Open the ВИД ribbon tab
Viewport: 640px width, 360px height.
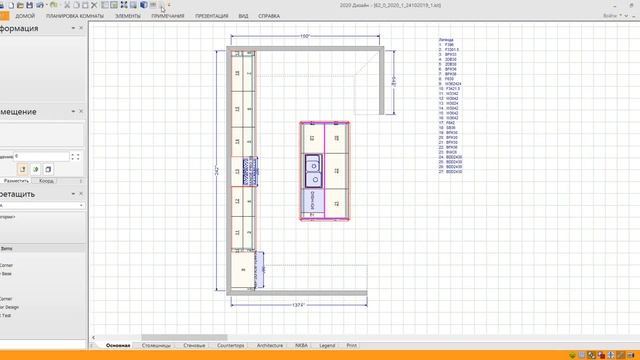tap(243, 16)
